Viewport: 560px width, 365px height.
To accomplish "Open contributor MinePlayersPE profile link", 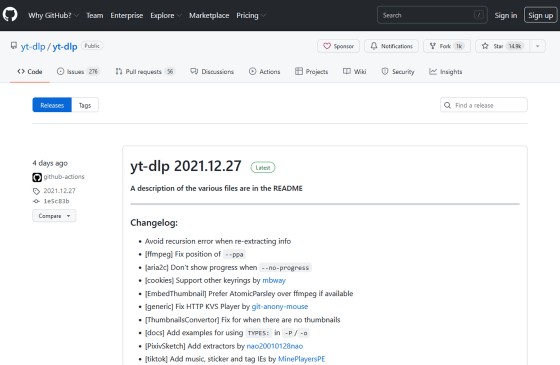I will 301,359.
